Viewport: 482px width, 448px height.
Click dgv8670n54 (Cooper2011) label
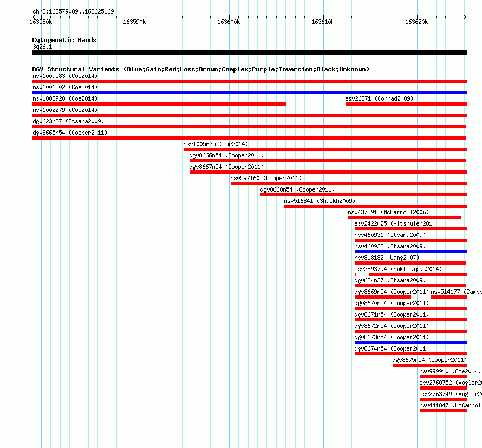tap(392, 303)
